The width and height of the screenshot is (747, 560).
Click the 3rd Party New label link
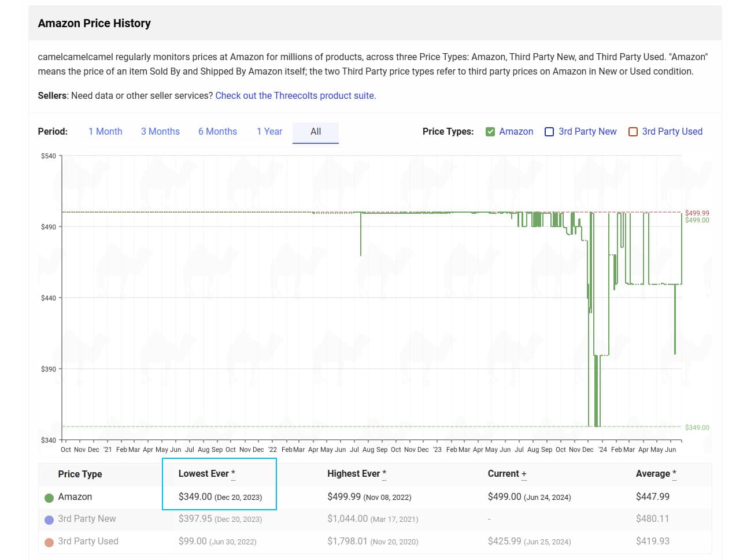587,132
